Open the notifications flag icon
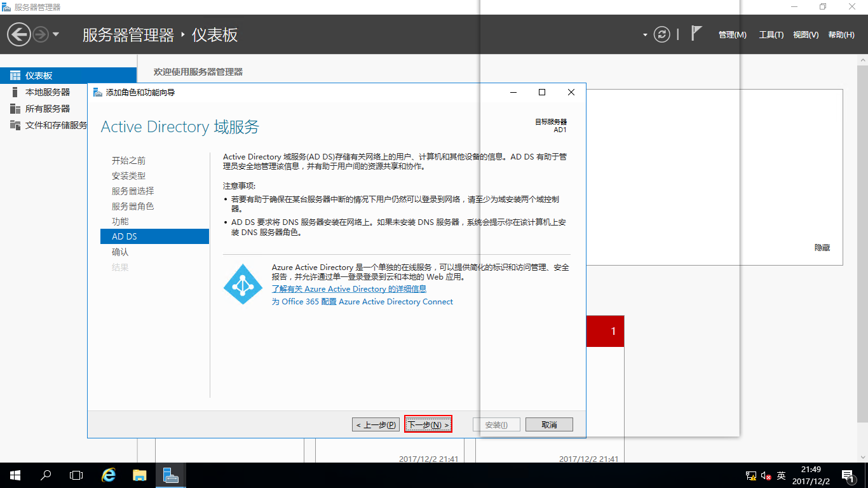Viewport: 868px width, 488px height. 696,33
